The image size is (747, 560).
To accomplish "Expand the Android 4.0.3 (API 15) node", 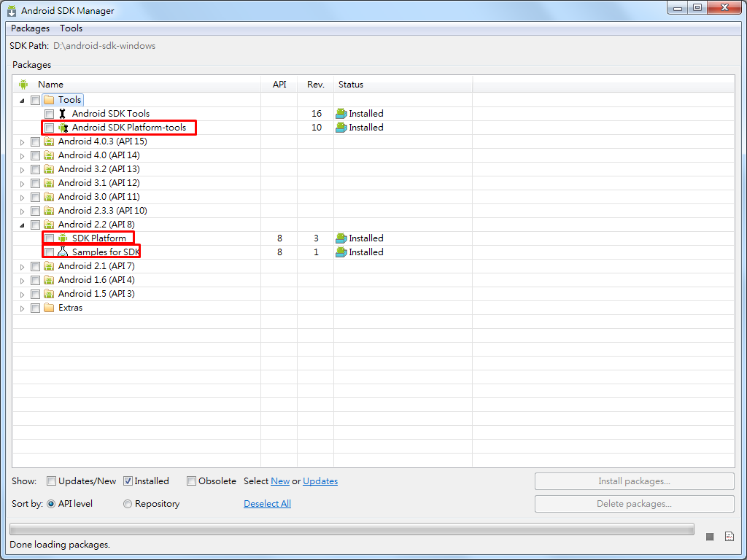I will tap(22, 142).
